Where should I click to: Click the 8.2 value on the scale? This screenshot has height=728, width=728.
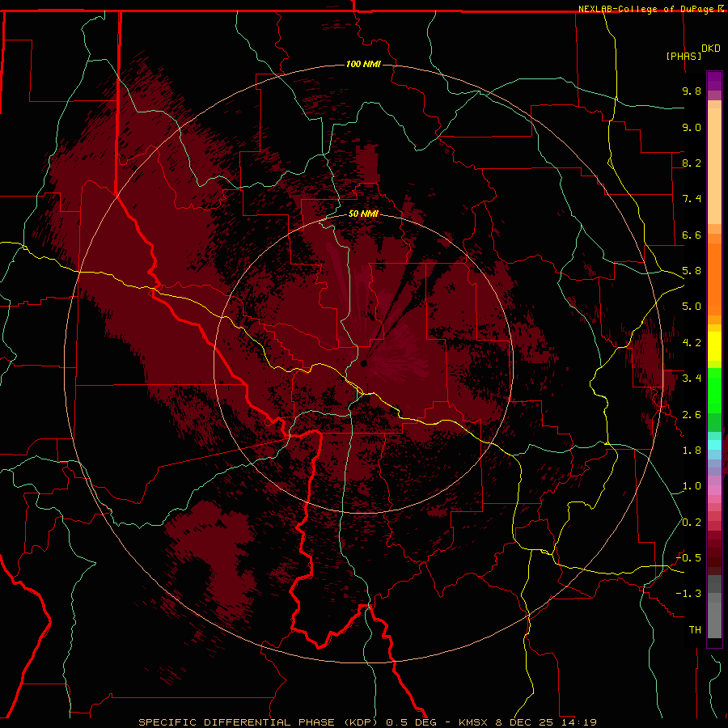[692, 163]
